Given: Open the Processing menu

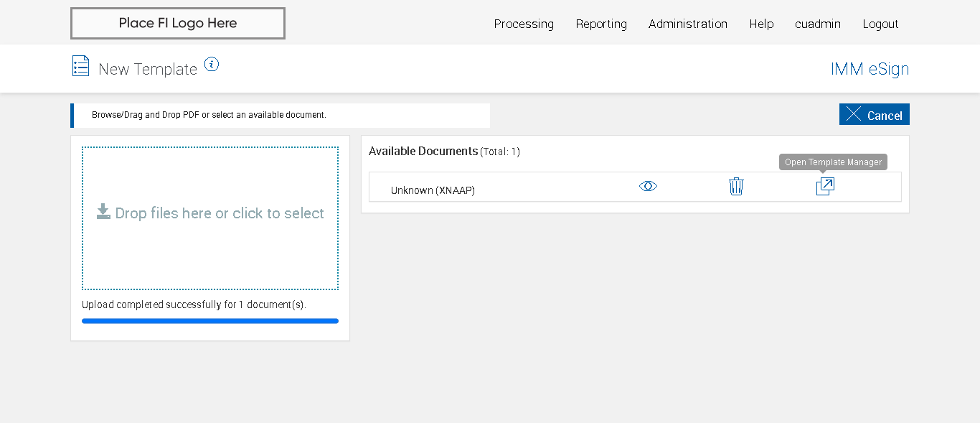Looking at the screenshot, I should (524, 24).
